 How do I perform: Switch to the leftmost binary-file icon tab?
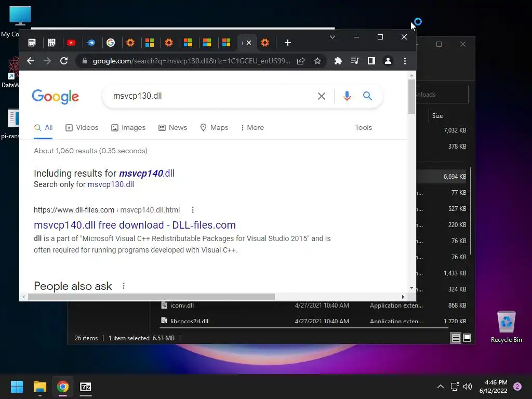click(32, 43)
